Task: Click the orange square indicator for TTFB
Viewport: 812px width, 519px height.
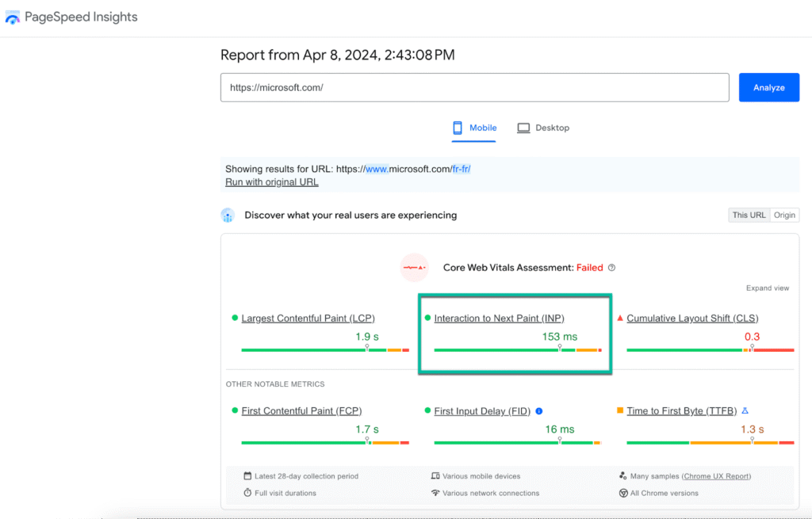Action: (x=620, y=410)
